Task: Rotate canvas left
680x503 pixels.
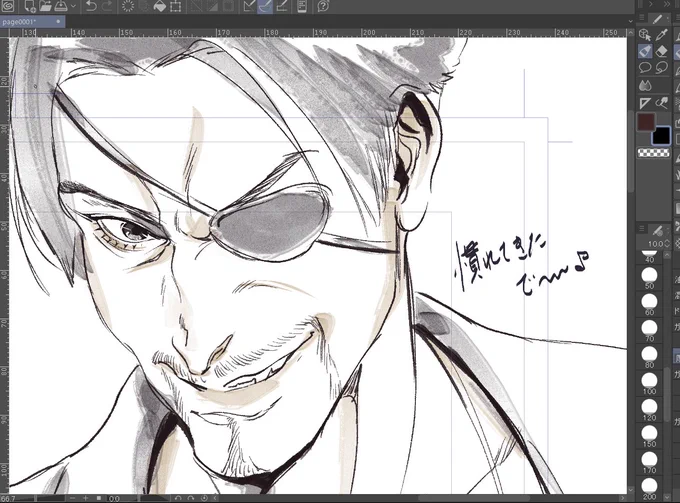Action: [178, 499]
